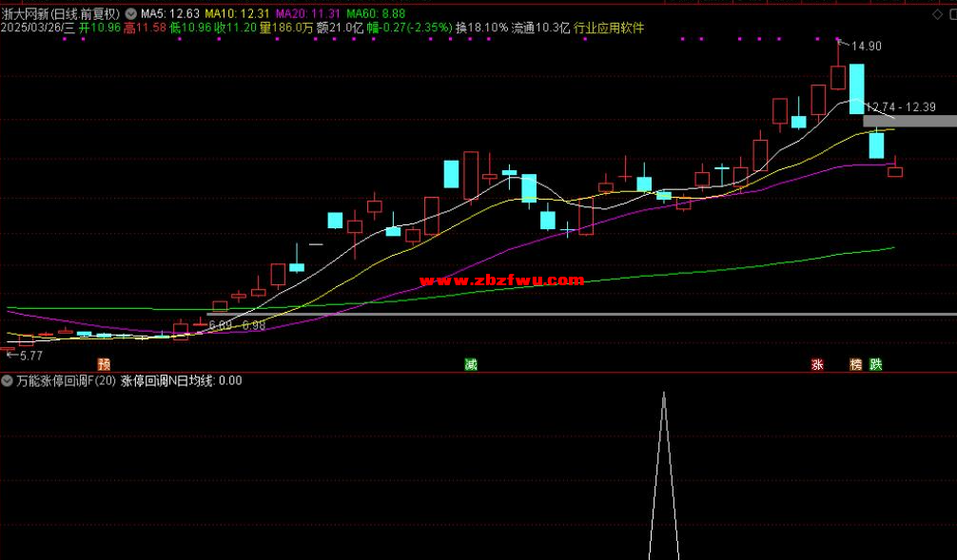Click the diamond icon at top right
957x560 pixels.
click(937, 14)
